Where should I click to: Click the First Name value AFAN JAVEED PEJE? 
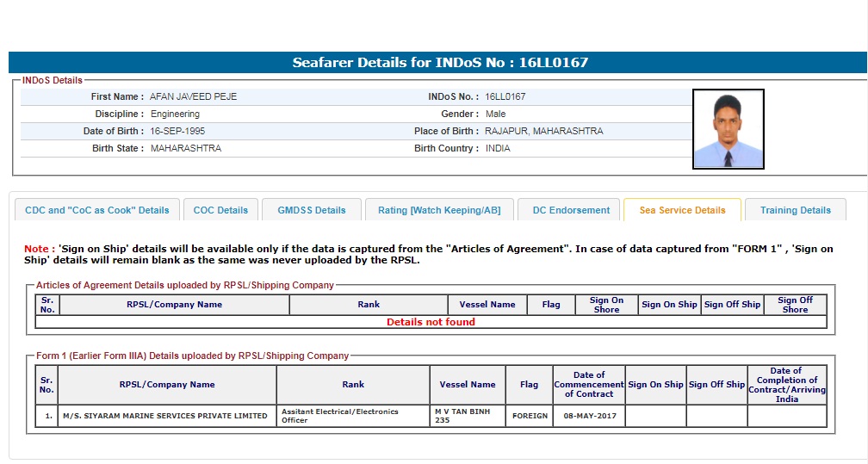click(193, 96)
